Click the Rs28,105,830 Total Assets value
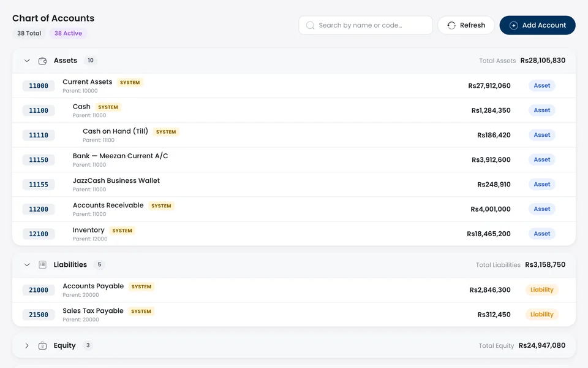The height and width of the screenshot is (368, 588). pos(543,61)
